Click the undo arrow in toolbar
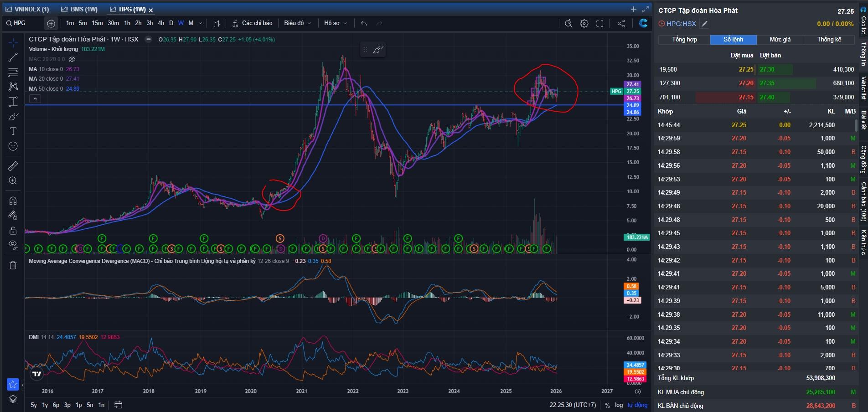The width and height of the screenshot is (868, 412). click(x=364, y=23)
